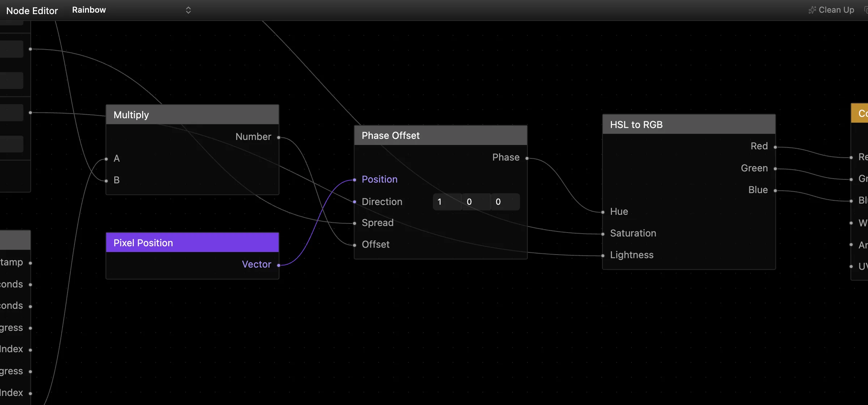
Task: Select the Phase Offset node title
Action: point(391,136)
